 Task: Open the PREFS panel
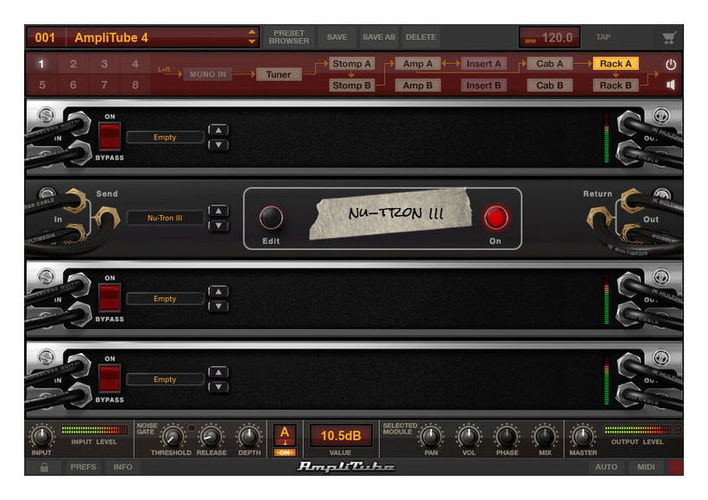click(x=83, y=467)
